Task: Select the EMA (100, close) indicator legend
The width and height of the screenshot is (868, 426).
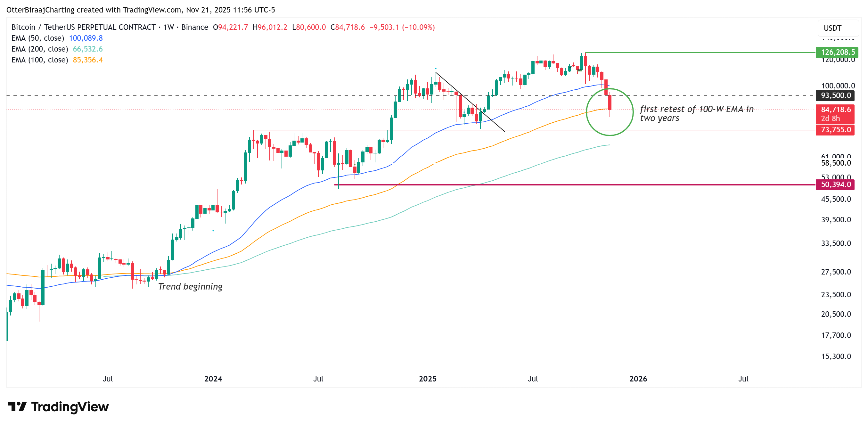Action: coord(40,60)
